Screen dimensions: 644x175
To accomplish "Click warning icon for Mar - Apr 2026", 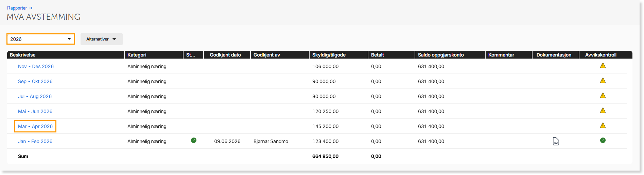I will point(603,126).
